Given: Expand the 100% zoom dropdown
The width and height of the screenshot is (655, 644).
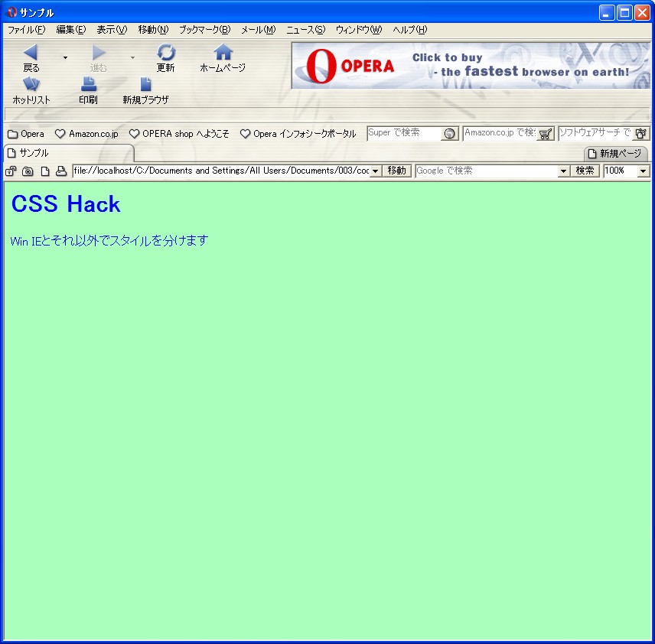Looking at the screenshot, I should tap(643, 171).
